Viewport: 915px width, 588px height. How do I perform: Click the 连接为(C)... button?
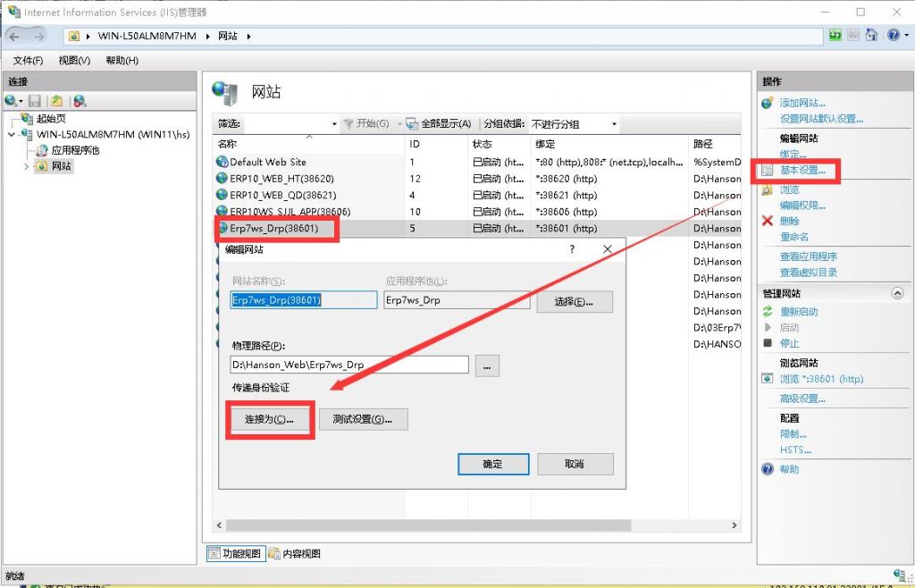269,419
